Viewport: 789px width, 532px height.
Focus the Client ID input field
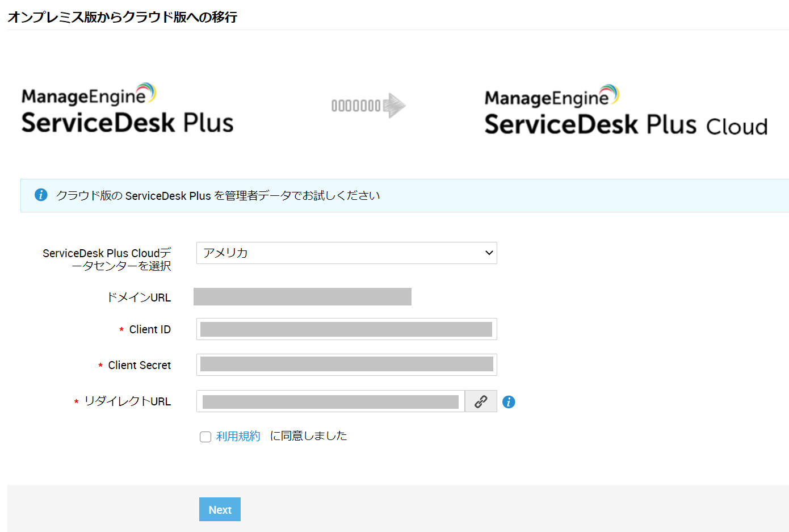click(346, 329)
